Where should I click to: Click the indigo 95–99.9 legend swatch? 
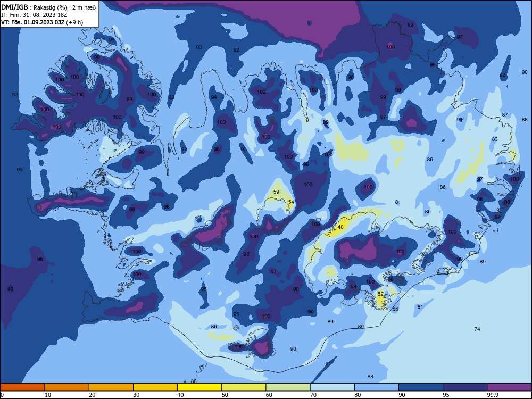(465, 387)
